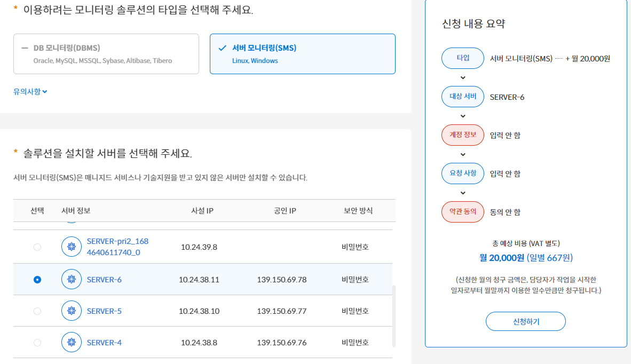Select the SERVER-pri2_1684640611740_0 radio button
The image size is (631, 364).
36,247
